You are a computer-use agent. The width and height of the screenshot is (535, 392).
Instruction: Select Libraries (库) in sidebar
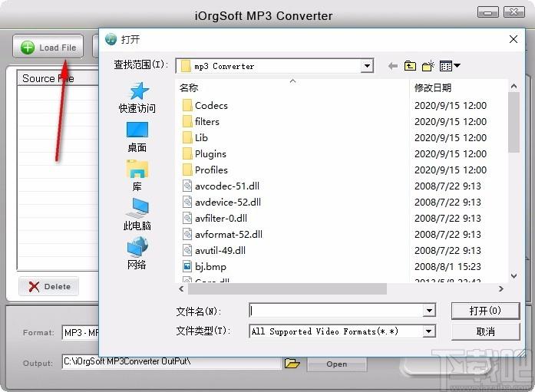pos(137,176)
